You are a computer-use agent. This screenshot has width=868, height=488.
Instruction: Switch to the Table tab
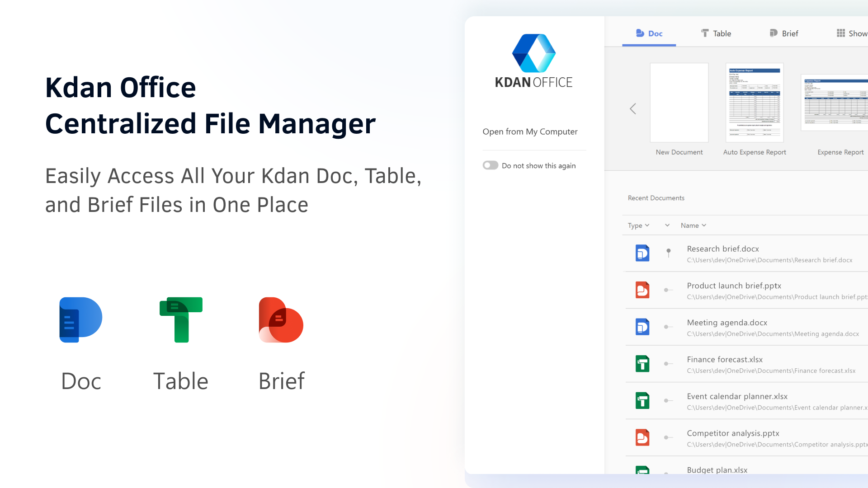[716, 33]
